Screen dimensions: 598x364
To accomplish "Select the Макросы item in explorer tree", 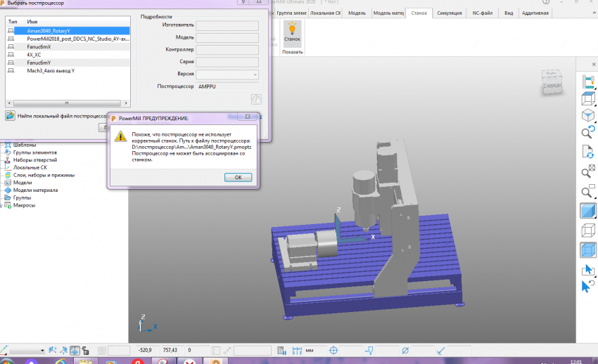I will [x=25, y=205].
